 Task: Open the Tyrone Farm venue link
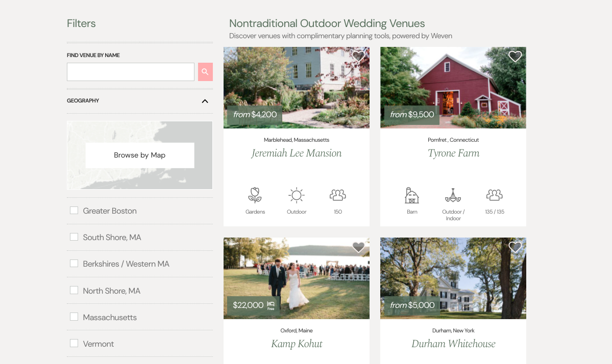[x=453, y=153]
